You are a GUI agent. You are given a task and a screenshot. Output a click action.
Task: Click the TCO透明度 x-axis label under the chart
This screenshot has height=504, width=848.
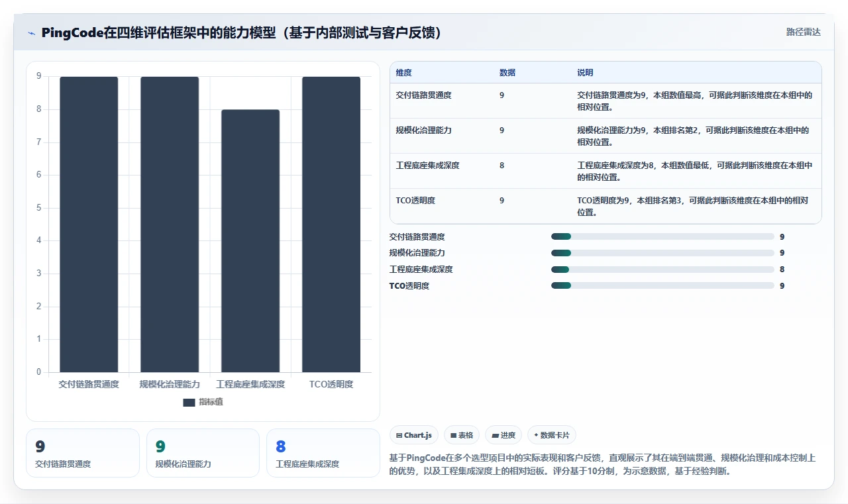tap(331, 384)
